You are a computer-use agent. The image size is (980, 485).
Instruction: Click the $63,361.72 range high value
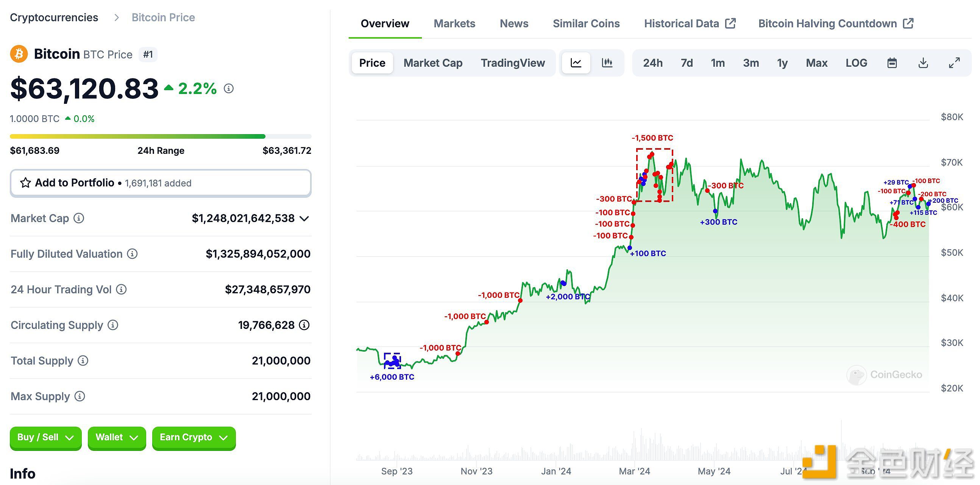(287, 151)
